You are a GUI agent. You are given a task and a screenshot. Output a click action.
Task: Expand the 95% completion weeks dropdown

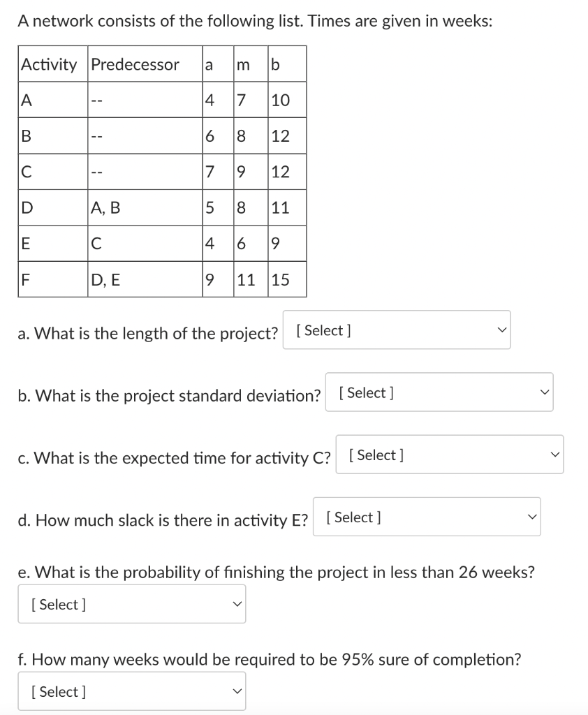click(x=132, y=692)
